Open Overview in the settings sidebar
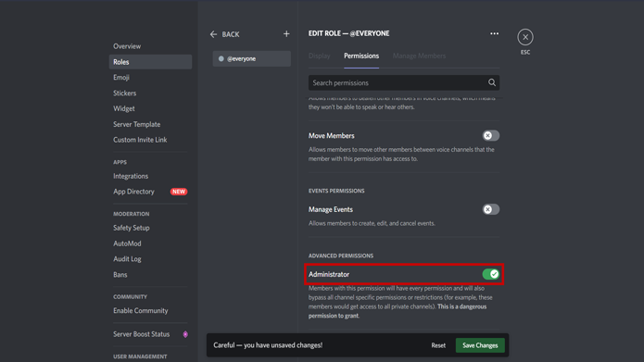 [150, 46]
